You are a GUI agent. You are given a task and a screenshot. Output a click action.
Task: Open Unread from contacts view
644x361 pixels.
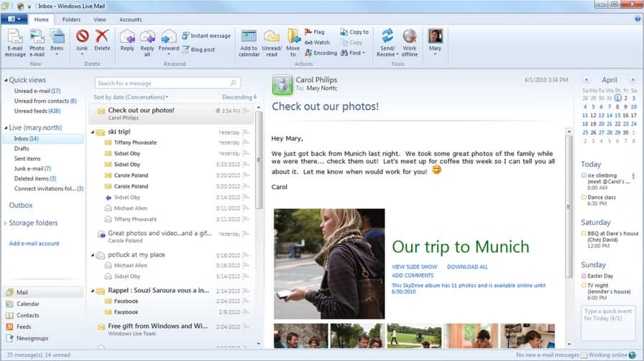45,101
